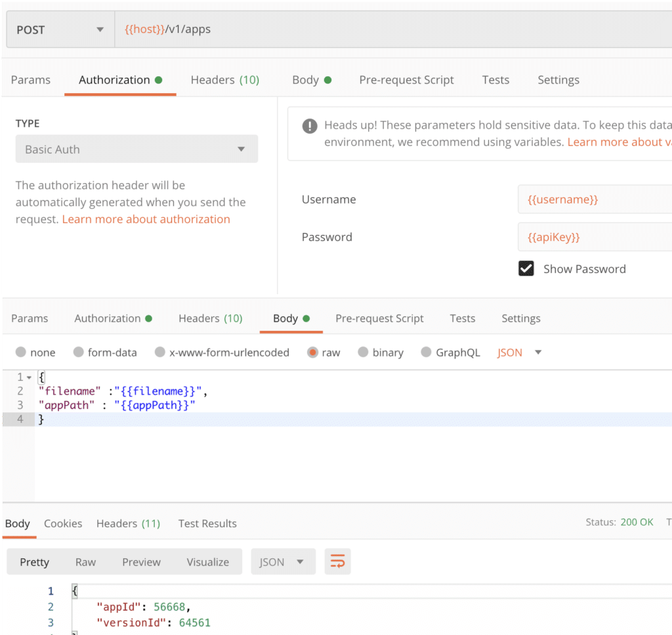Open Settings tab in the upper tab row
Image resolution: width=672 pixels, height=635 pixels.
558,79
